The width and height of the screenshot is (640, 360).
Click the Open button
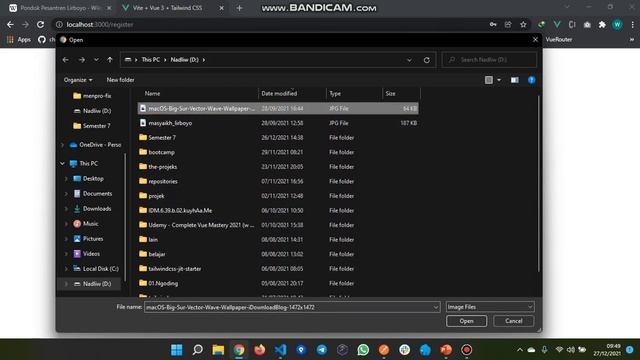pyautogui.click(x=466, y=321)
